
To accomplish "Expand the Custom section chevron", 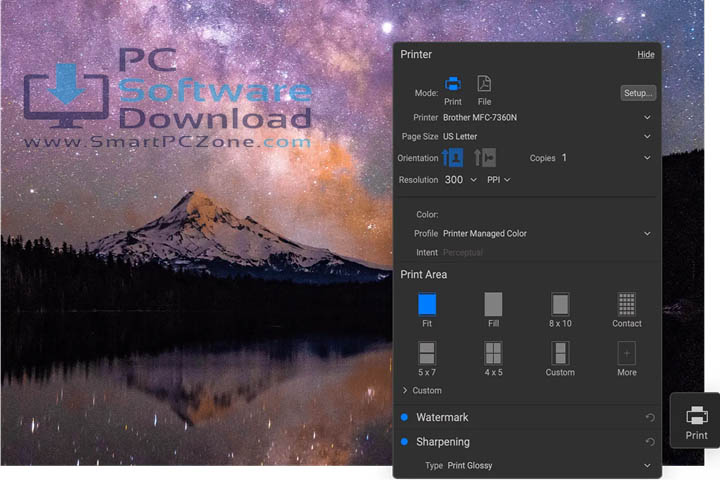I will (x=405, y=390).
